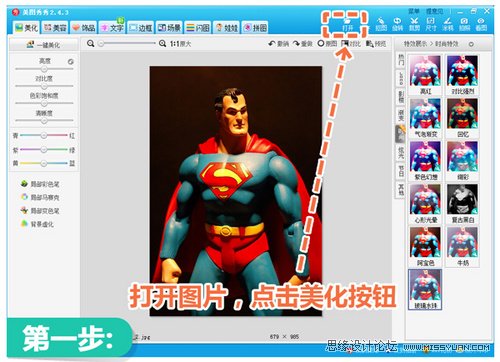This screenshot has width=500, height=362.
Task: Apply the 心形光晕 effect thumbnail
Action: pos(425,204)
